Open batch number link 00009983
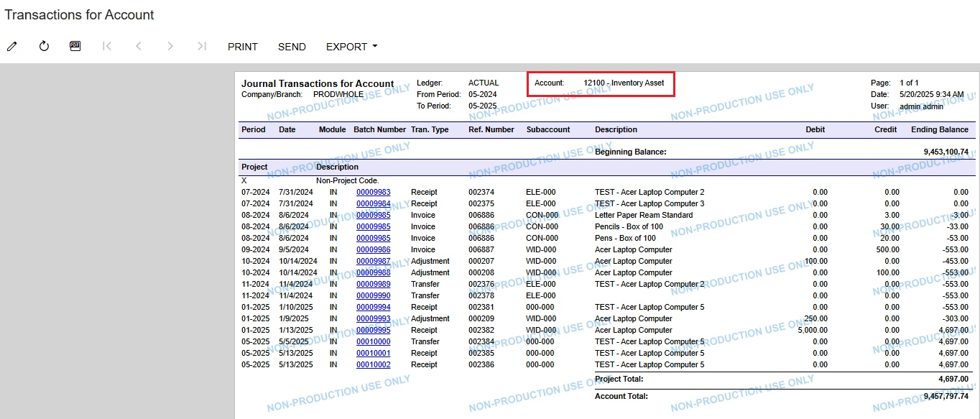This screenshot has height=419, width=980. (x=374, y=192)
